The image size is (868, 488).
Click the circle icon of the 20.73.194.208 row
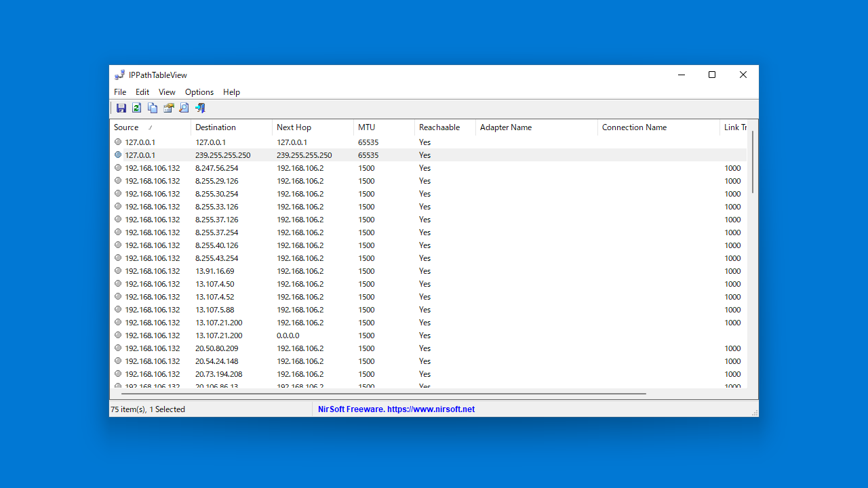pyautogui.click(x=118, y=373)
